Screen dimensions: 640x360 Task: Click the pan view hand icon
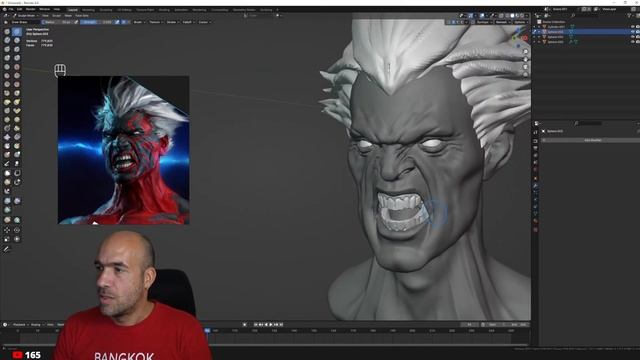pos(525,59)
